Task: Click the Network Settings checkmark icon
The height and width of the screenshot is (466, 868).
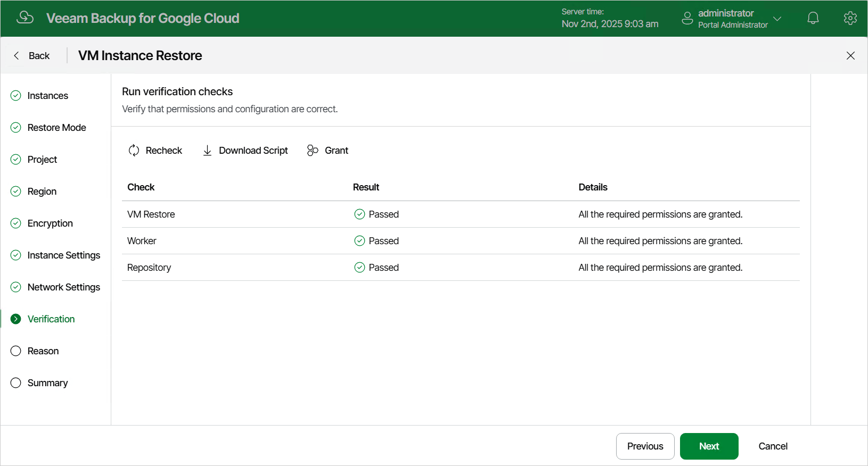Action: click(16, 287)
